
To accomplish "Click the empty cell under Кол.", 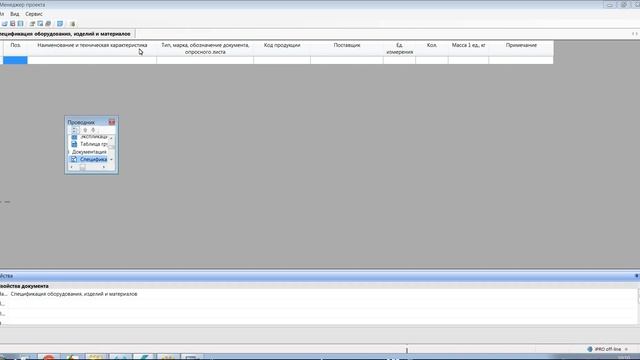I will click(x=432, y=60).
